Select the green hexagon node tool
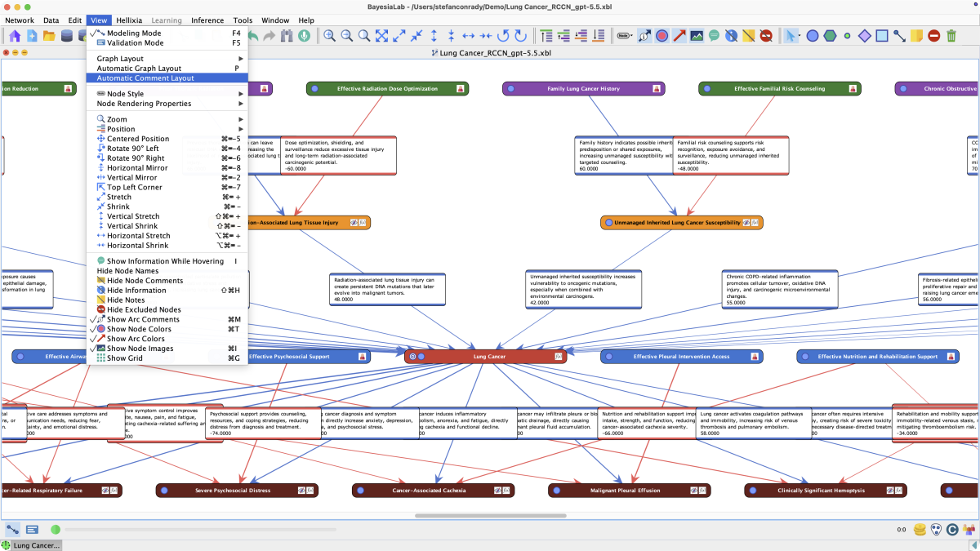The image size is (980, 551). coord(830,36)
